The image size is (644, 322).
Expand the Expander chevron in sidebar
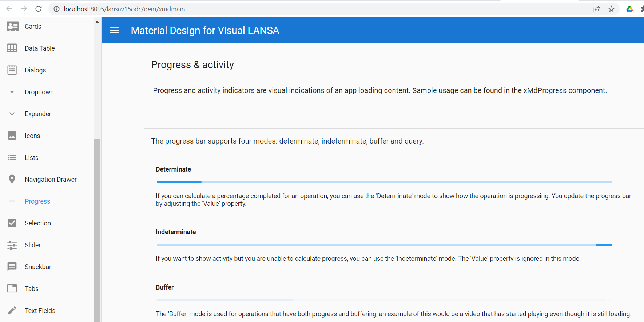tap(12, 114)
